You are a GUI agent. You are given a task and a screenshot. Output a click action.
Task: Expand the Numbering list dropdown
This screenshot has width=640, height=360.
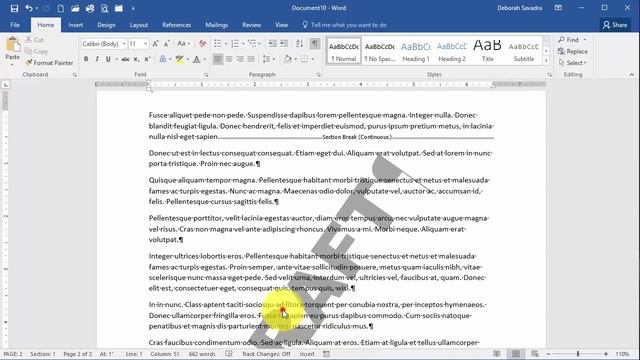243,44
